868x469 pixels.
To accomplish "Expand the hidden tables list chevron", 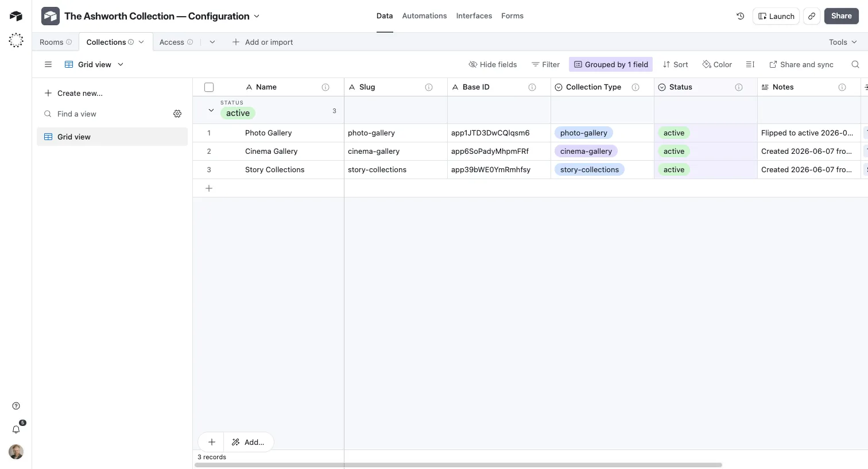I will tap(212, 42).
